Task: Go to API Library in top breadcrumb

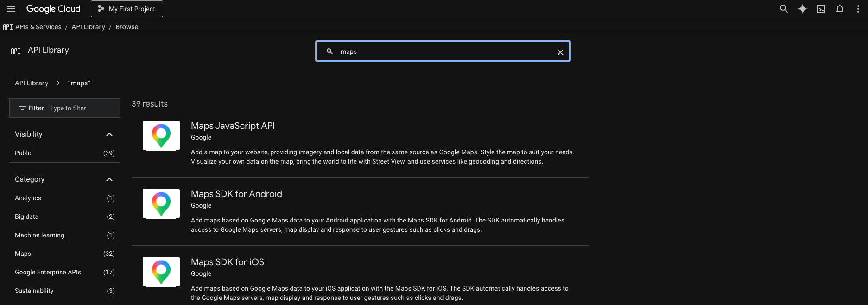Action: (88, 27)
